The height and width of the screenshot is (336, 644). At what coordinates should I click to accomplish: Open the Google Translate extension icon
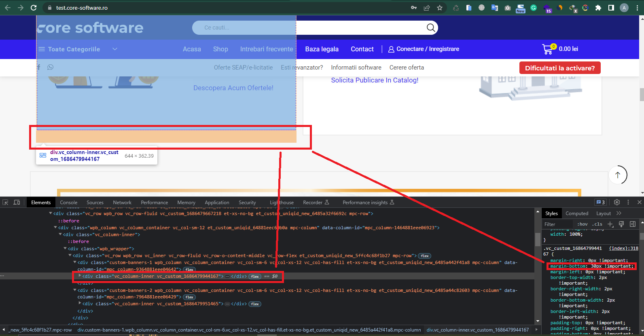tap(495, 8)
